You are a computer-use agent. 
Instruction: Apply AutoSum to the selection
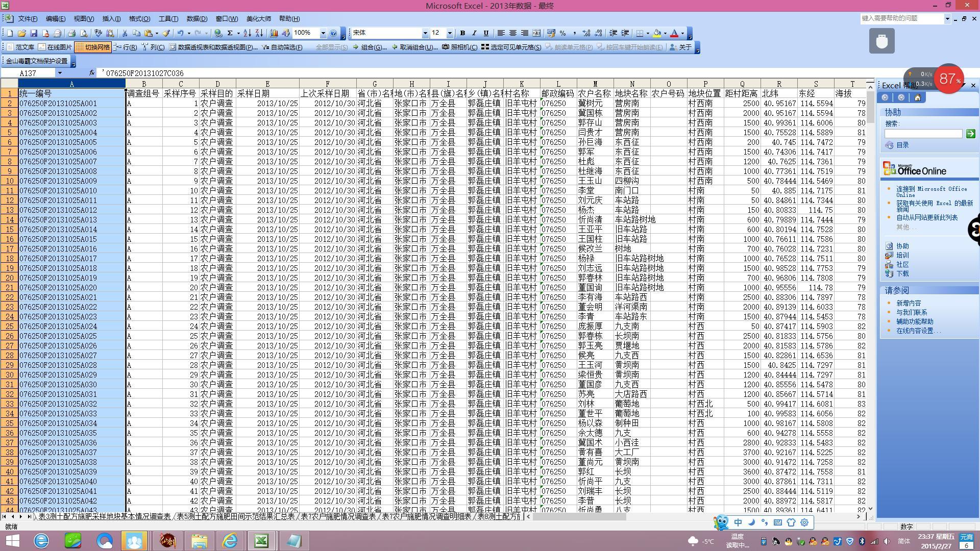[230, 33]
